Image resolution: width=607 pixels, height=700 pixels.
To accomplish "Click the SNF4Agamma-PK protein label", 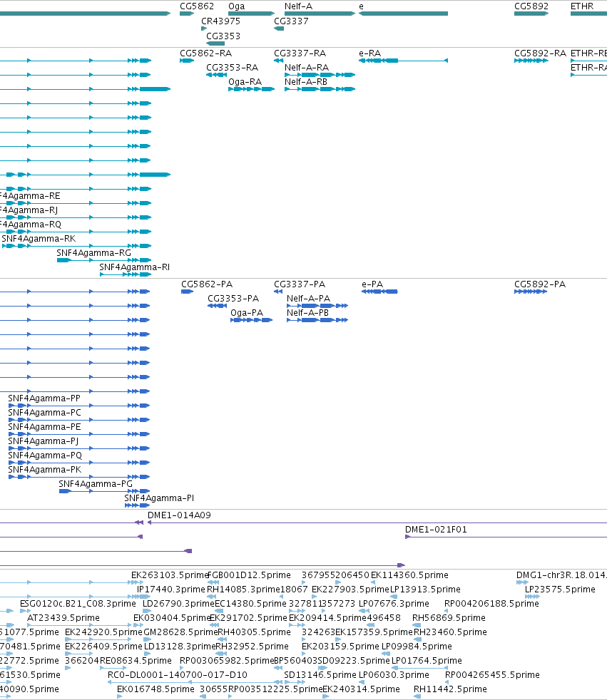I will click(45, 469).
